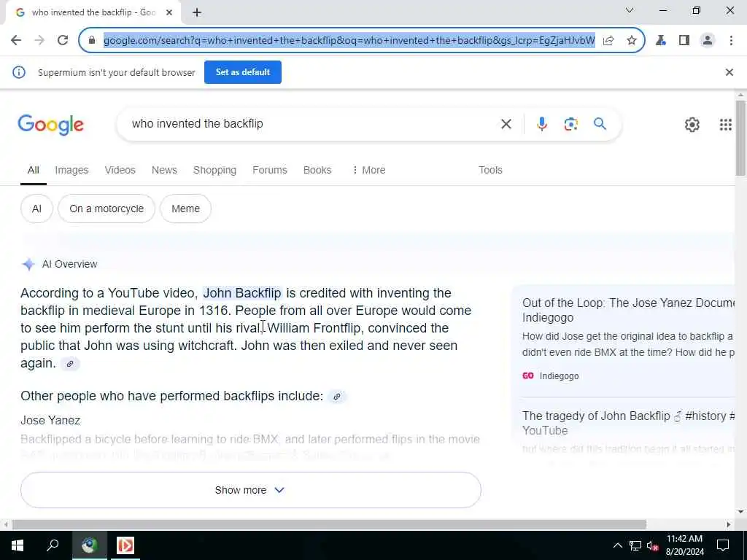747x560 pixels.
Task: Search by voice microphone icon
Action: 542,124
